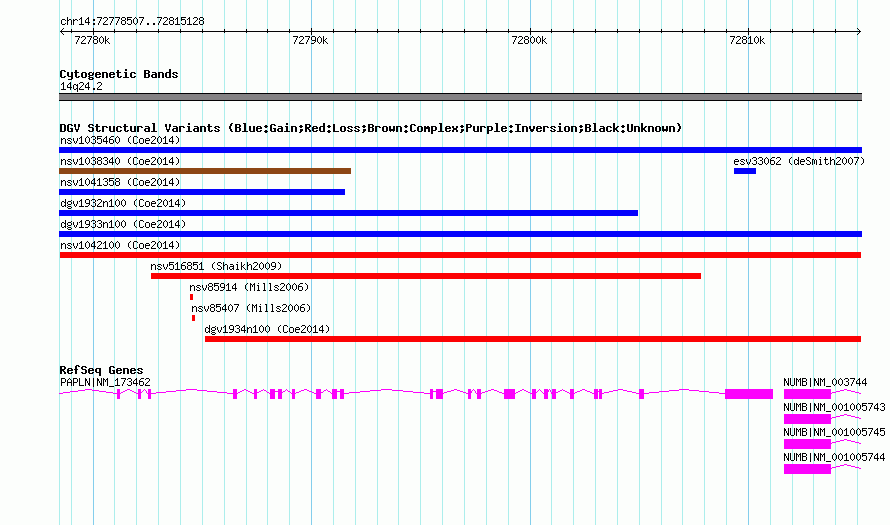890x525 pixels.
Task: Click the esv33062 (deSmith2007) label
Action: (x=799, y=161)
